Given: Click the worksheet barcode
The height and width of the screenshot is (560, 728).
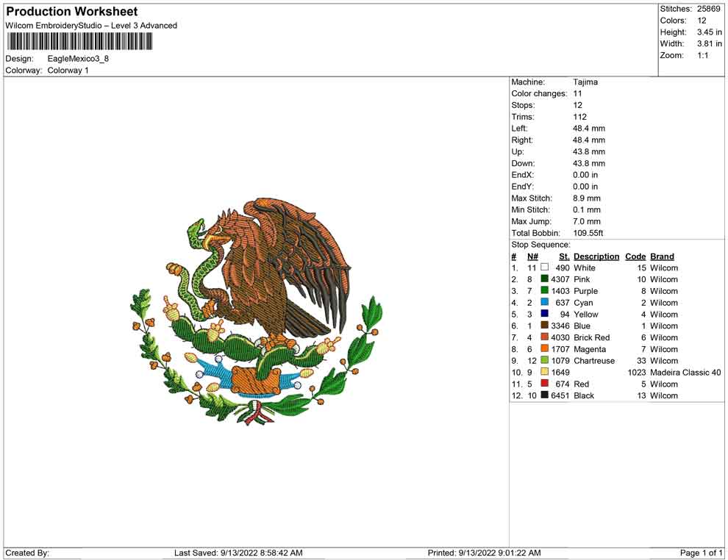Looking at the screenshot, I should click(80, 42).
